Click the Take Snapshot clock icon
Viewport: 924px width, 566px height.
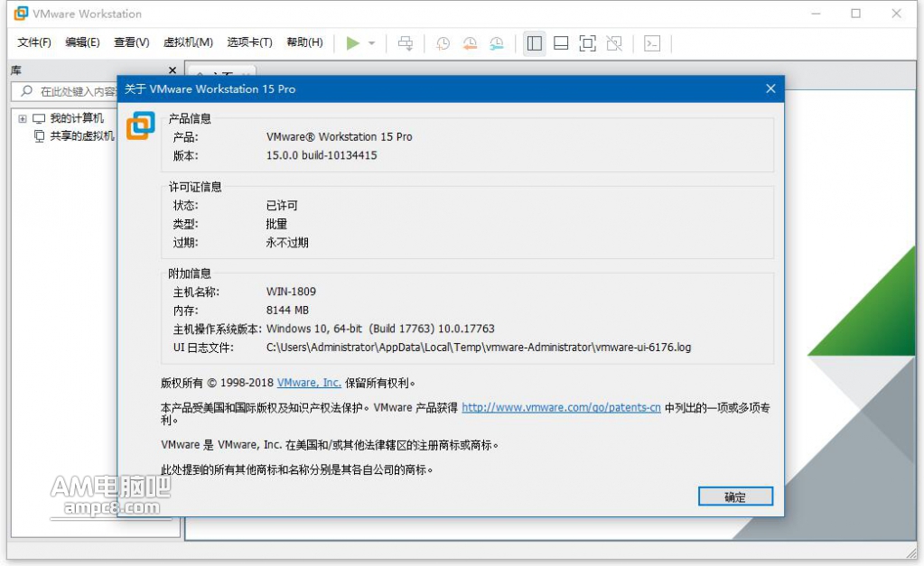(x=443, y=43)
